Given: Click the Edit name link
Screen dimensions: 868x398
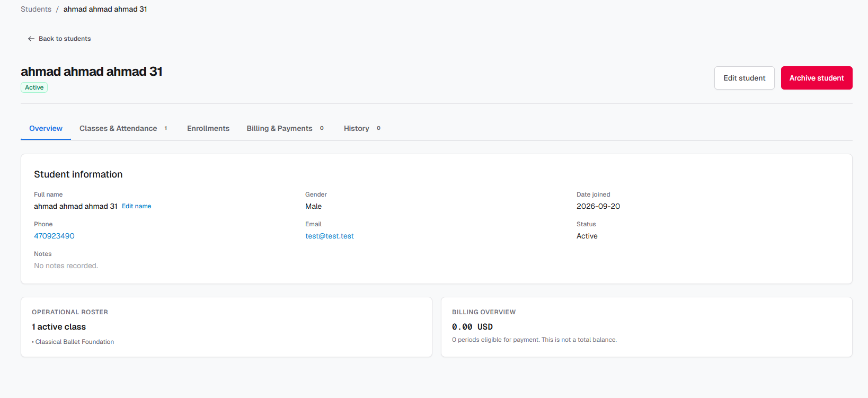Looking at the screenshot, I should pos(137,206).
